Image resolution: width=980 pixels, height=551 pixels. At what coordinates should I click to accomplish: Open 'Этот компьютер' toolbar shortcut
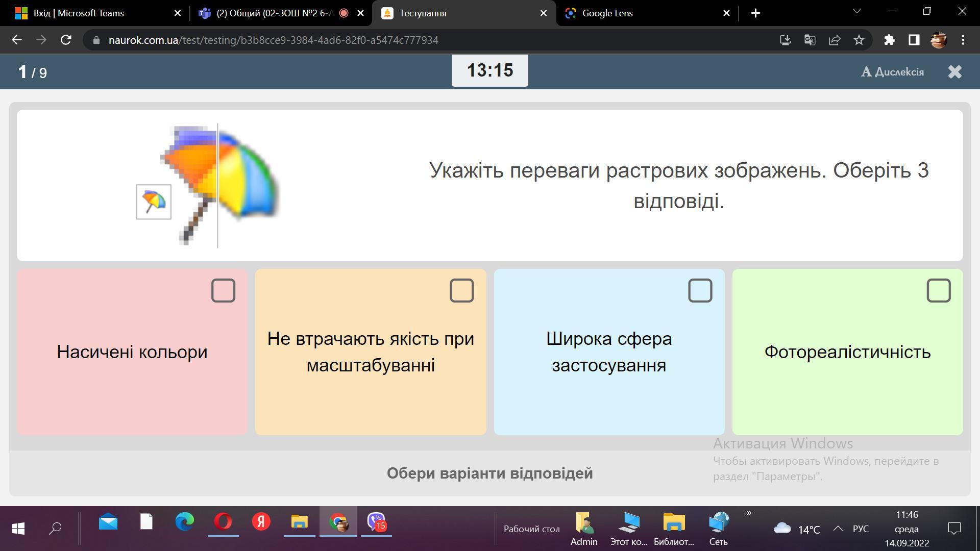coord(629,529)
